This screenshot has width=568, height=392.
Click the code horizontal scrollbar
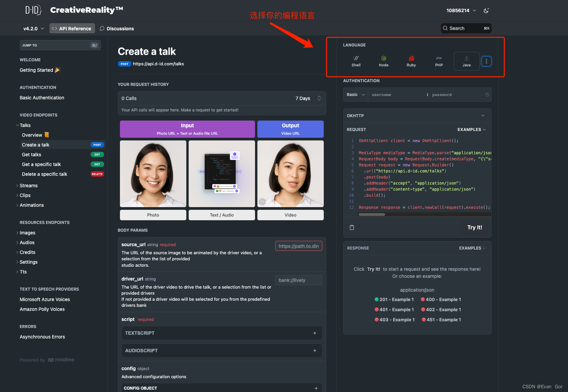tap(372, 215)
